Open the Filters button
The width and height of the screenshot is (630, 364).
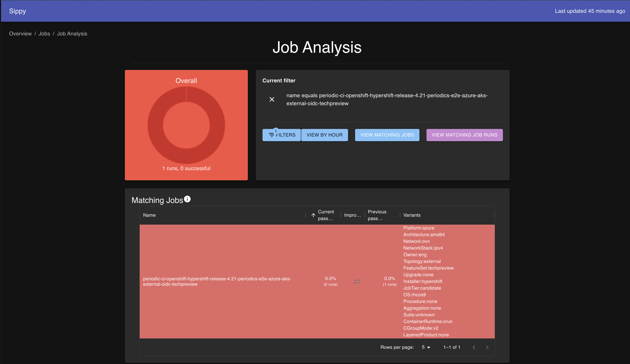[282, 135]
